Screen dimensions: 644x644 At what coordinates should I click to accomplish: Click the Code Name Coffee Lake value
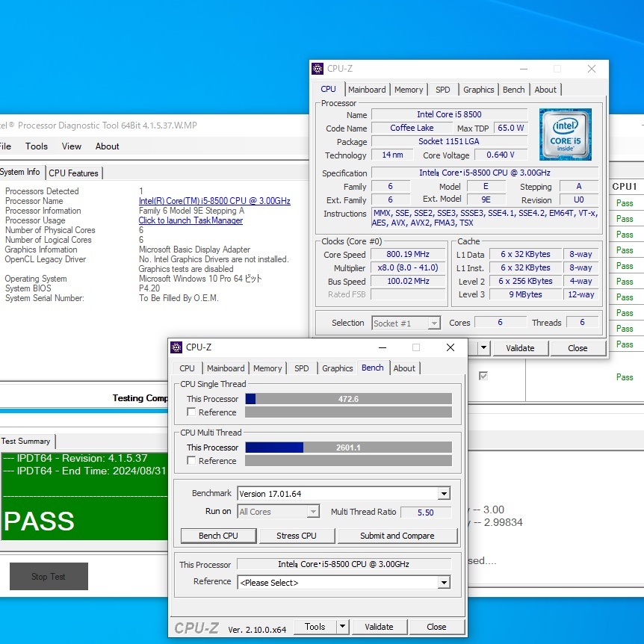pos(412,128)
